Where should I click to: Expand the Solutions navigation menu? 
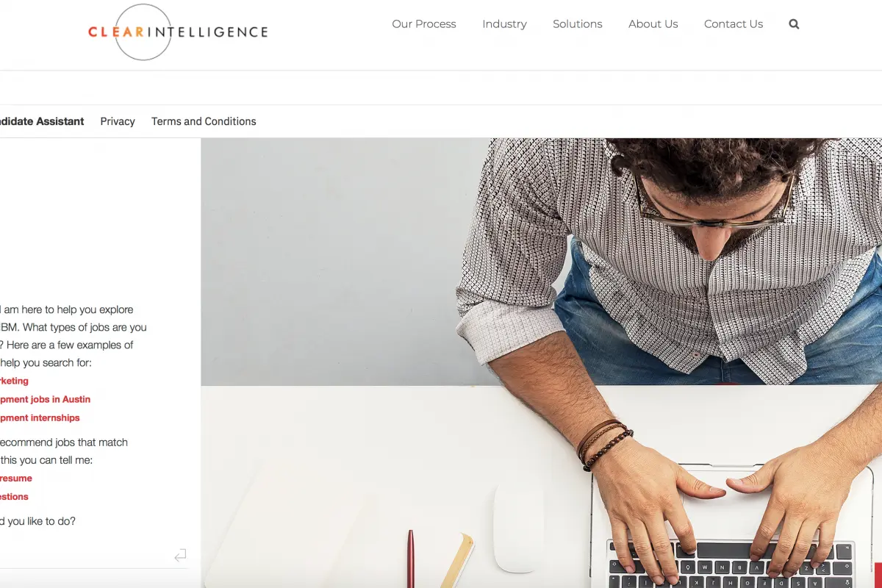[578, 24]
